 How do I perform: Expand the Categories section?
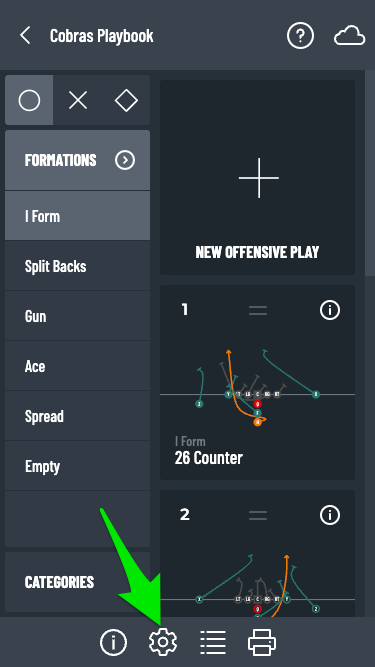pos(77,582)
